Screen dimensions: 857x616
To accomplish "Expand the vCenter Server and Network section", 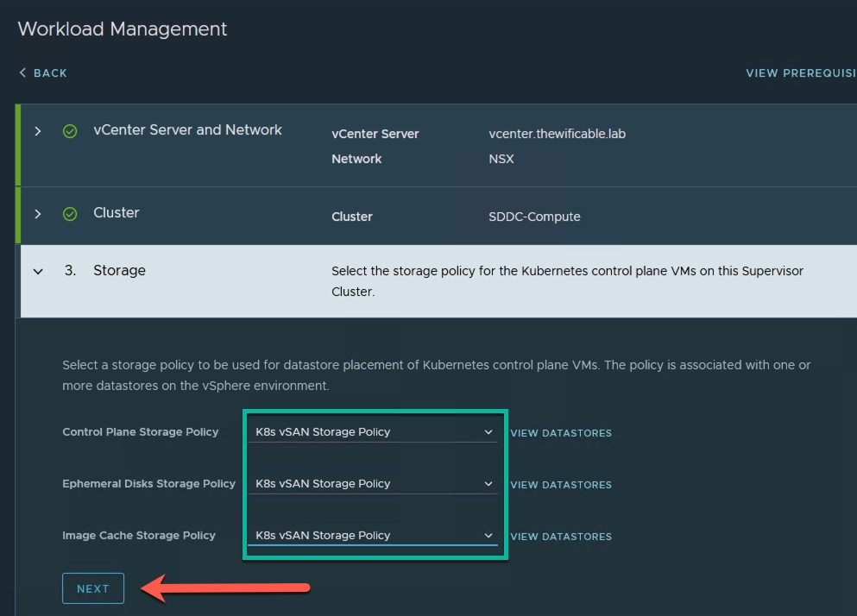I will 37,131.
